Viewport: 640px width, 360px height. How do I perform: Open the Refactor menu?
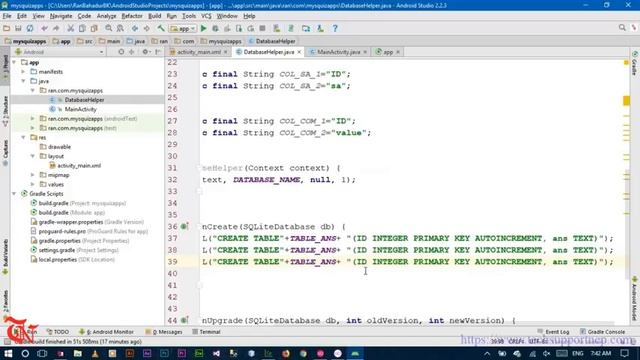tap(132, 16)
